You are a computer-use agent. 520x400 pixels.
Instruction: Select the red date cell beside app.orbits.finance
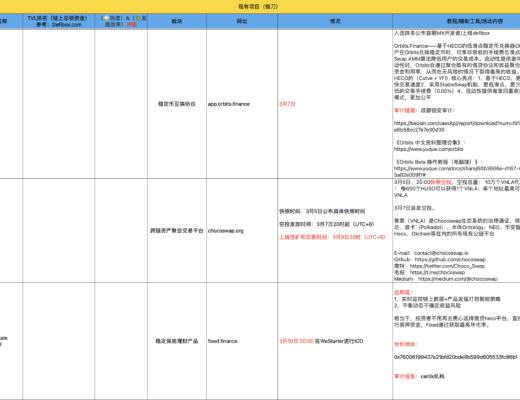click(x=335, y=104)
